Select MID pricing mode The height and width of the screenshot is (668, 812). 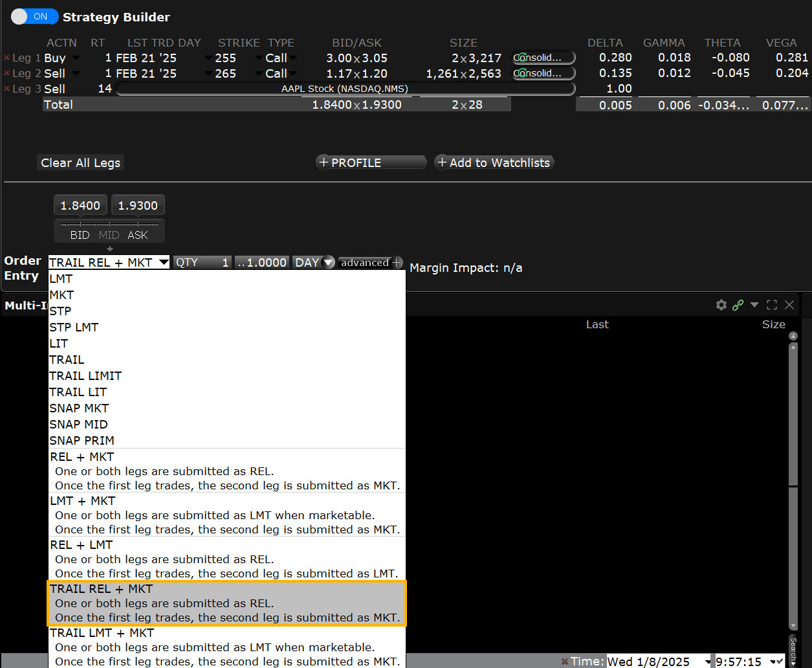coord(109,235)
